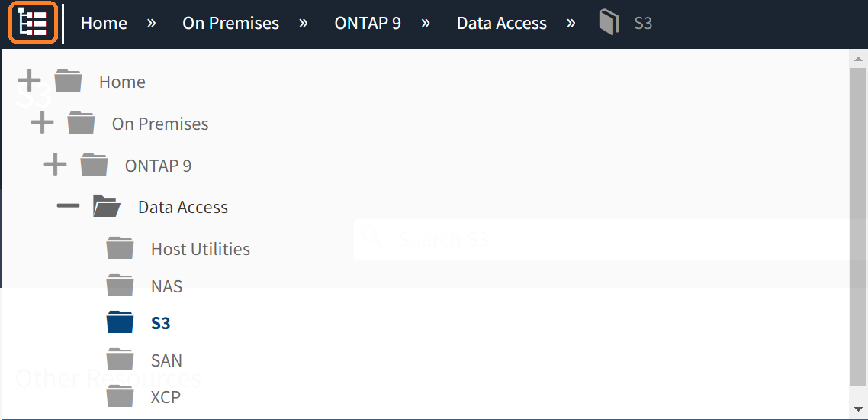Toggle the navigation tree icon

pyautogui.click(x=33, y=23)
